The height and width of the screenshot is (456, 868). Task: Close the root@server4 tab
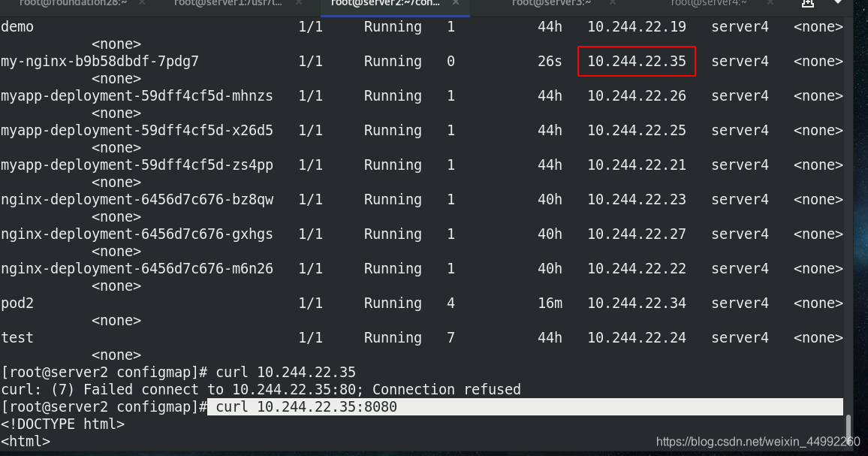[x=770, y=3]
